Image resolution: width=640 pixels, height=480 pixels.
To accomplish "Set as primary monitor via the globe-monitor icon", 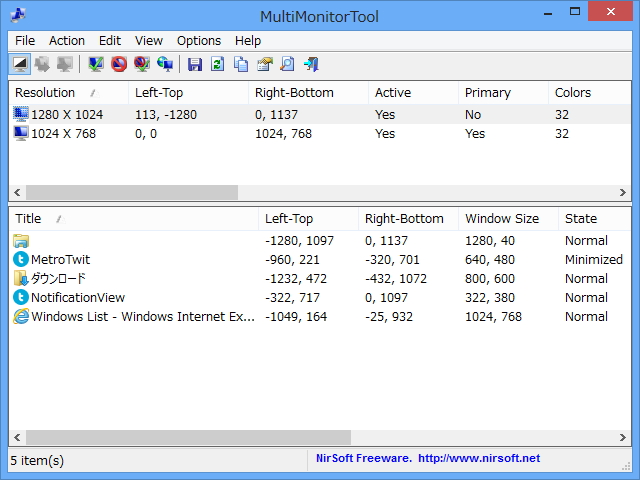I will click(x=165, y=64).
